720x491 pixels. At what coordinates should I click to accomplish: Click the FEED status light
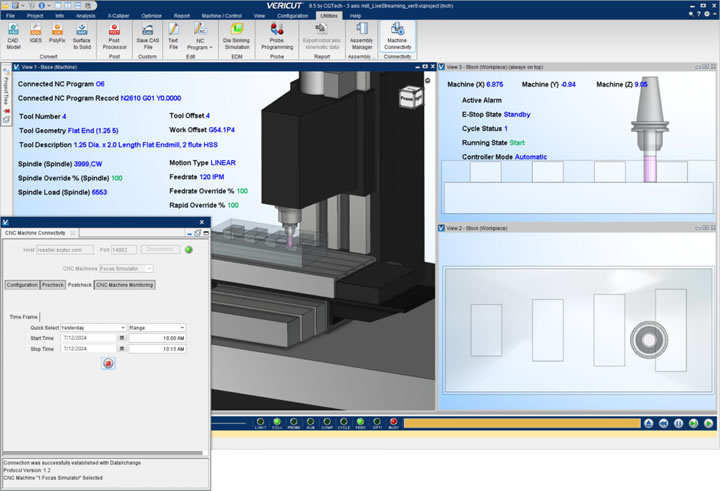[360, 422]
